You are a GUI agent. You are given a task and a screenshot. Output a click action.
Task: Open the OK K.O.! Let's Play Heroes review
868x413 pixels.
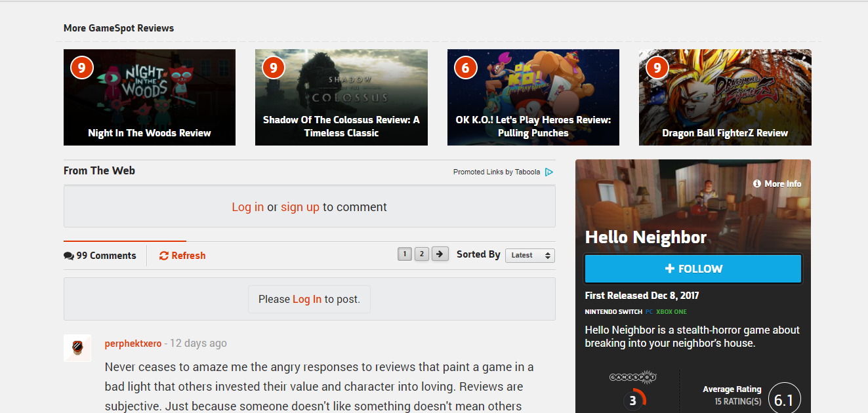pyautogui.click(x=533, y=97)
